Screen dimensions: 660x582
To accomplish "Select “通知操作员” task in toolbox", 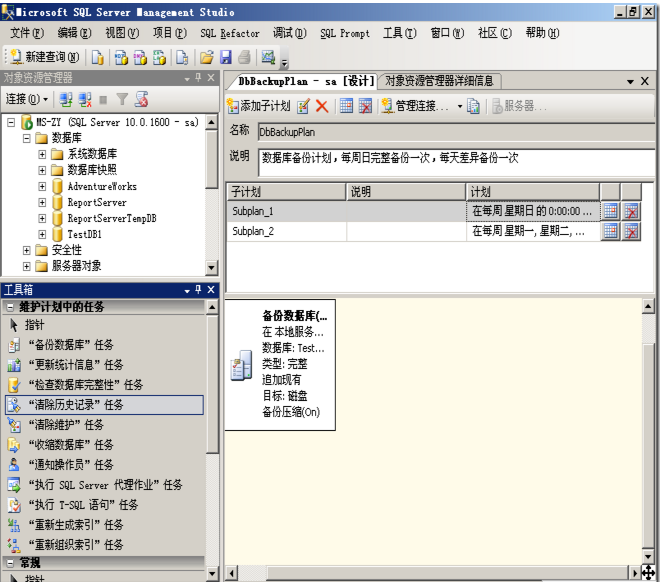I will click(104, 465).
